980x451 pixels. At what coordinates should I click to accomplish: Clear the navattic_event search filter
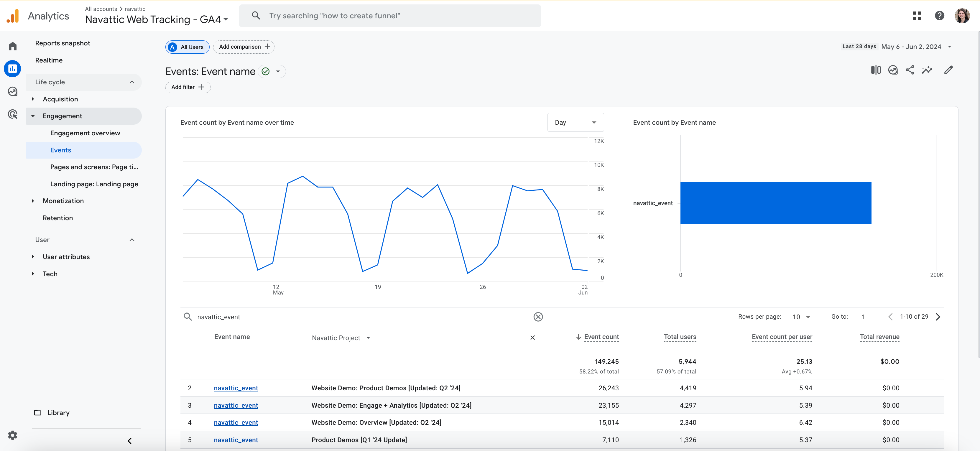click(x=538, y=317)
